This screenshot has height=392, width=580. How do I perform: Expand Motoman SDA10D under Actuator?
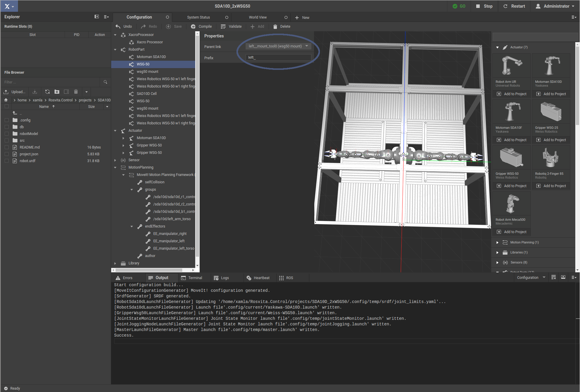click(124, 138)
